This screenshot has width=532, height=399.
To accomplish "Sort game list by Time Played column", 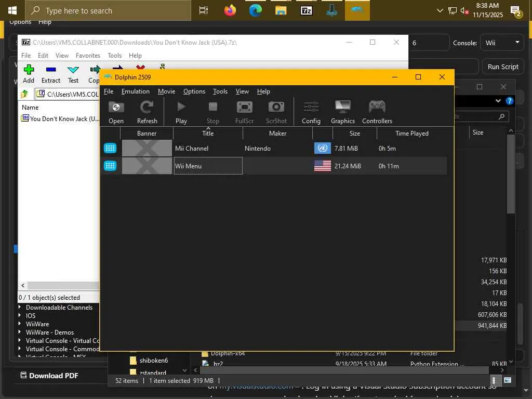I will coord(411,134).
